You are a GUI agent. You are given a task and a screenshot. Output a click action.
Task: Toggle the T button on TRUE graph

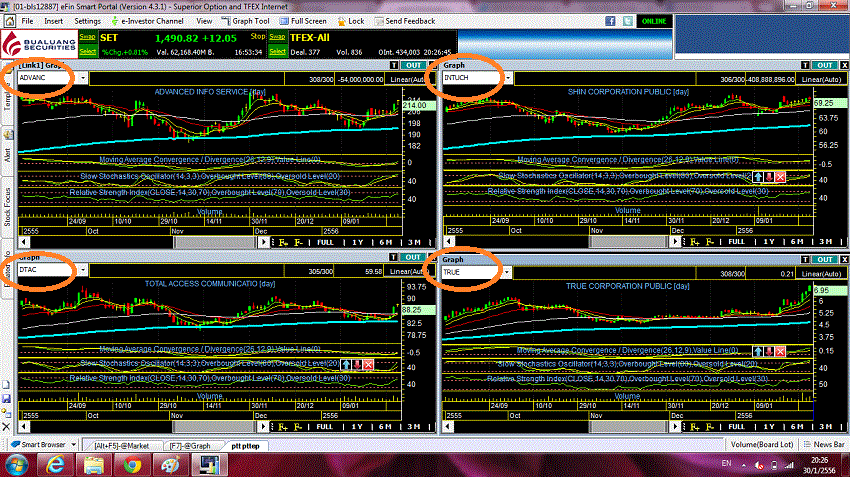pos(806,260)
